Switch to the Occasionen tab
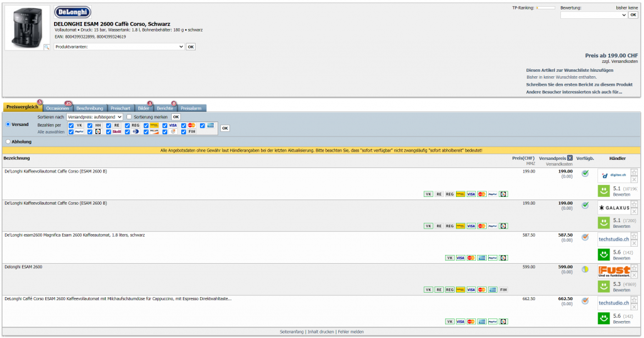This screenshot has width=644, height=338. click(57, 108)
